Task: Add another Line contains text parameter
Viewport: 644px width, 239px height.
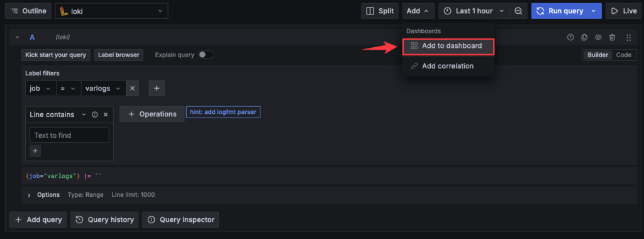Action: click(35, 151)
